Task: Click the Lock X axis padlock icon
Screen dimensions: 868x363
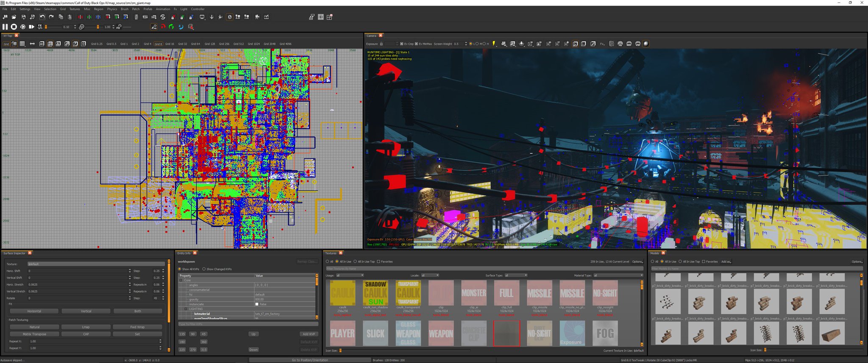Action: pos(173,17)
